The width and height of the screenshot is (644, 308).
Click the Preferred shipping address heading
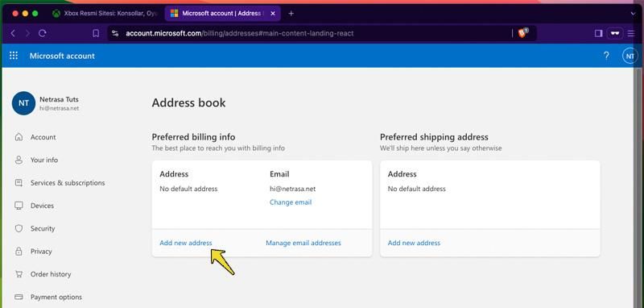pos(434,137)
